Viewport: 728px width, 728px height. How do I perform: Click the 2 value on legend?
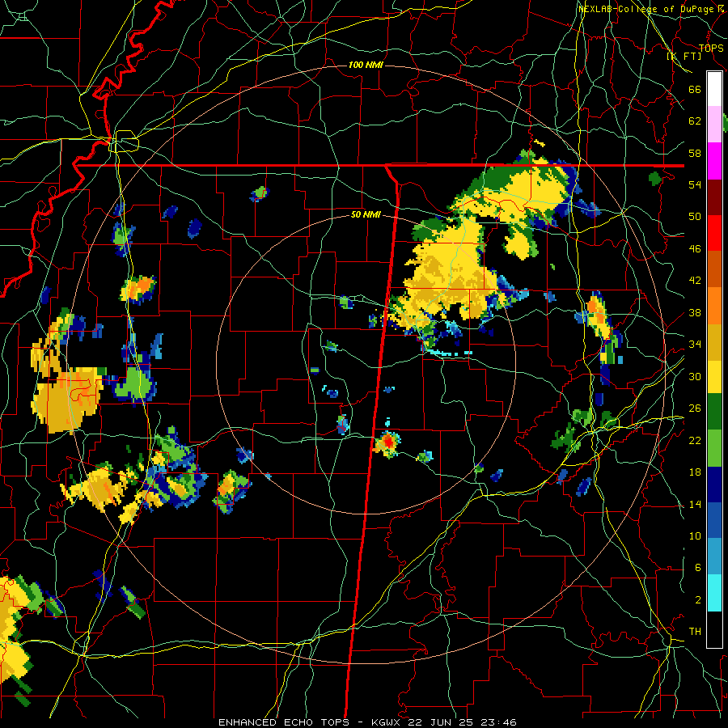[x=697, y=600]
